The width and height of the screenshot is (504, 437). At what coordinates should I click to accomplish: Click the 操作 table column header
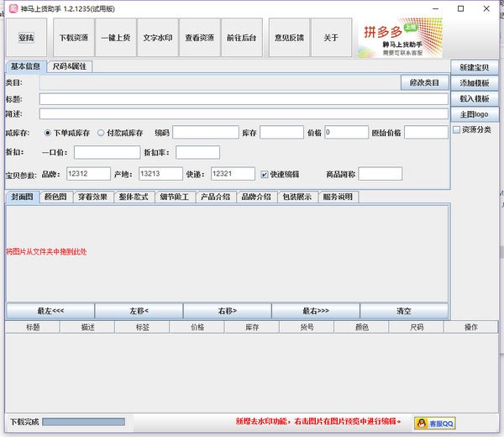coord(471,327)
